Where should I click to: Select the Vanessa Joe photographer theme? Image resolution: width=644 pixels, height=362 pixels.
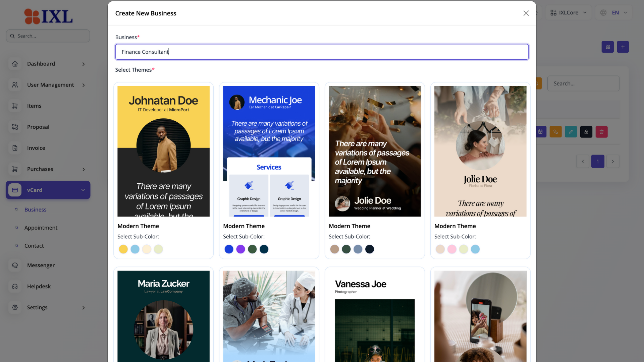click(375, 316)
